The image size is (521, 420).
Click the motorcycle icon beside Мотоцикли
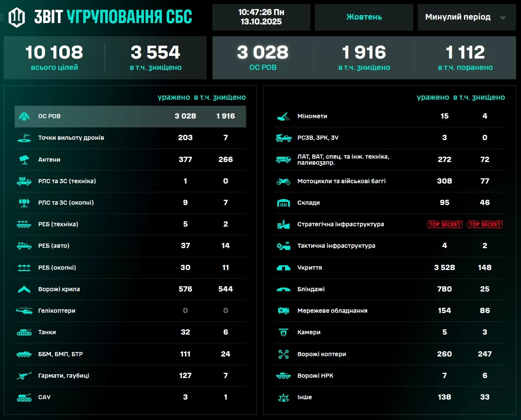(x=283, y=181)
